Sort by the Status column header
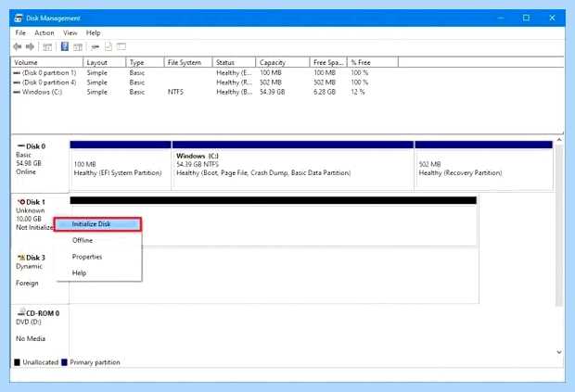Screen dimensions: 575x392 coord(234,62)
